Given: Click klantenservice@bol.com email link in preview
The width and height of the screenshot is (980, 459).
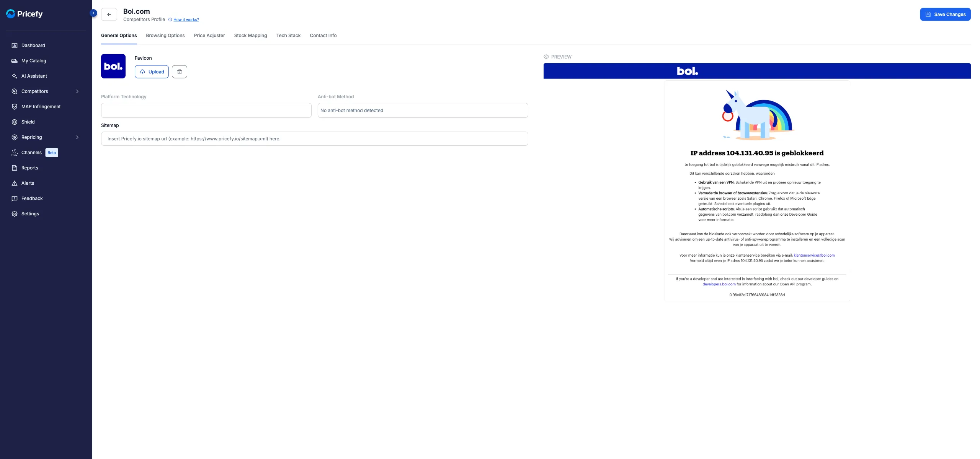Looking at the screenshot, I should pos(814,256).
